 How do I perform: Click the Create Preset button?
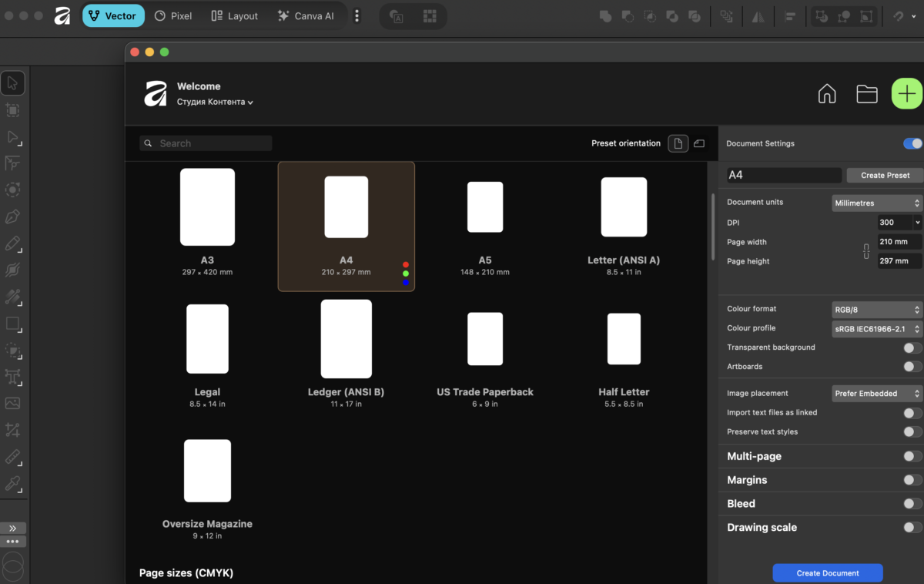pyautogui.click(x=885, y=175)
